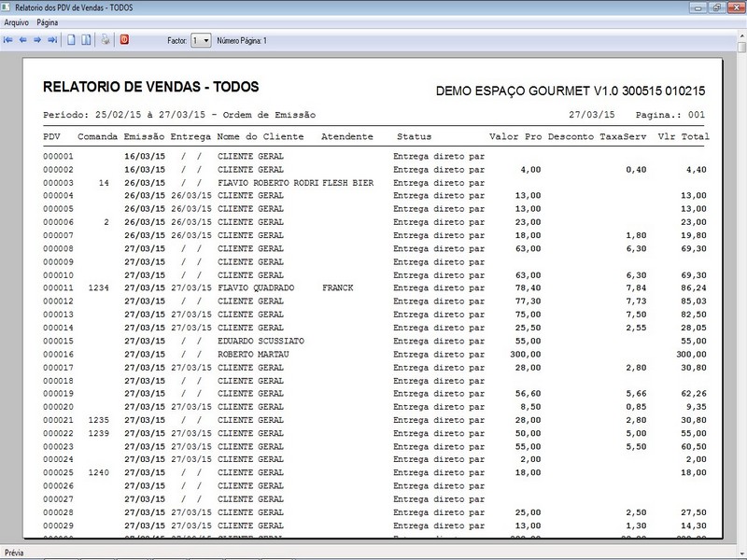Switch to two-page view
747x560 pixels.
[x=86, y=41]
